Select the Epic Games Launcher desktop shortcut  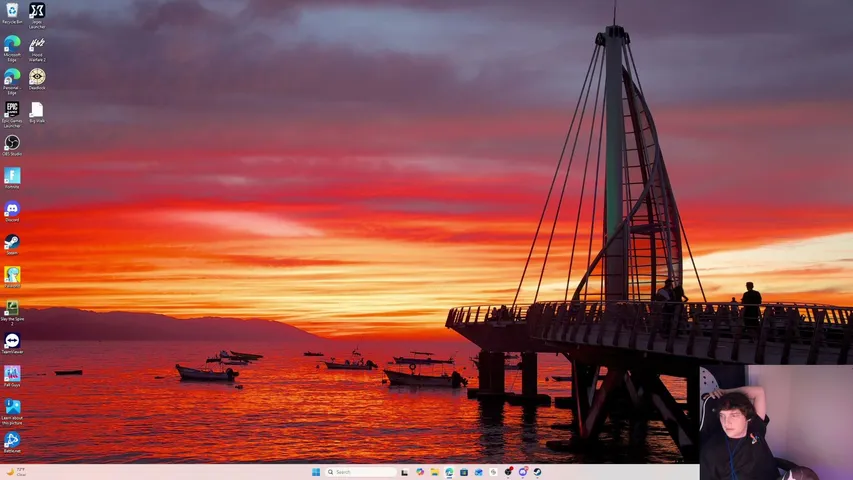(x=12, y=114)
